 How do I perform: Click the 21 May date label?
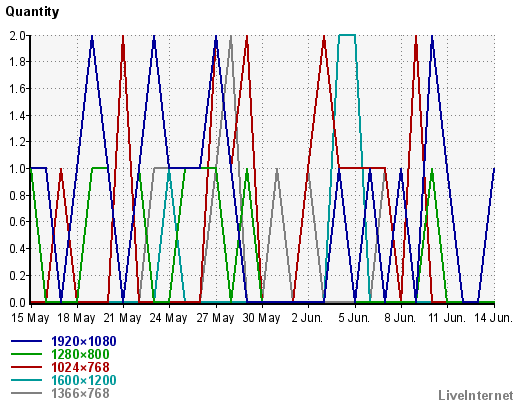122,318
